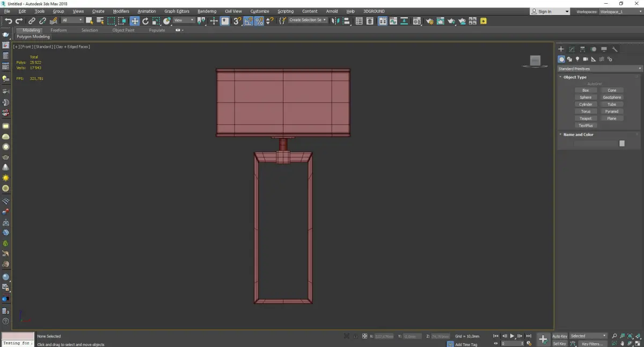This screenshot has width=644, height=347.
Task: Open the Render Setup teapot icon
Action: [429, 21]
